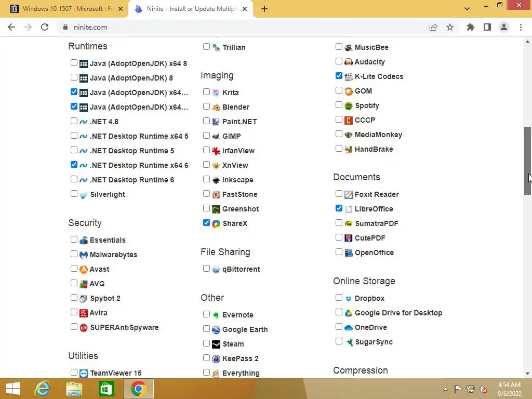Tick the Silverlight checkbox
This screenshot has height=399, width=532.
click(x=74, y=194)
